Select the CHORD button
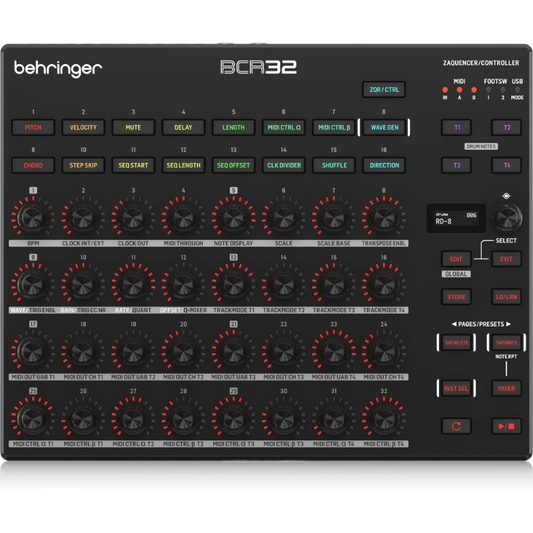Viewport: 533px width, 533px height. [33, 165]
